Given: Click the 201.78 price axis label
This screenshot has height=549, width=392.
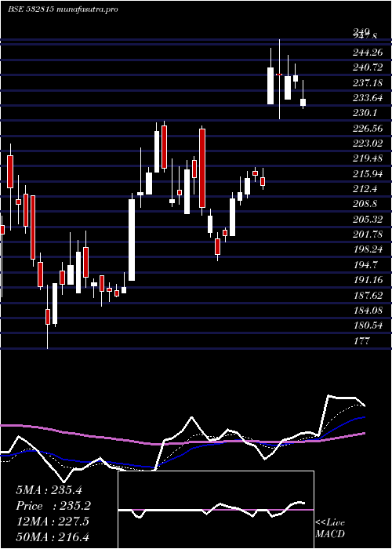Looking at the screenshot, I should [368, 235].
